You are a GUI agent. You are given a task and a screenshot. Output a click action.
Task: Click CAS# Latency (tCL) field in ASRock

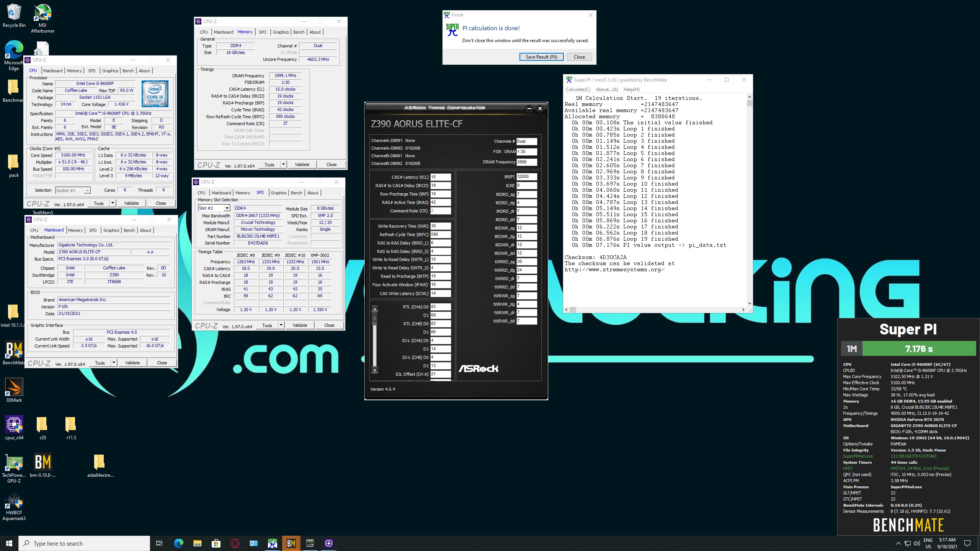pyautogui.click(x=441, y=177)
